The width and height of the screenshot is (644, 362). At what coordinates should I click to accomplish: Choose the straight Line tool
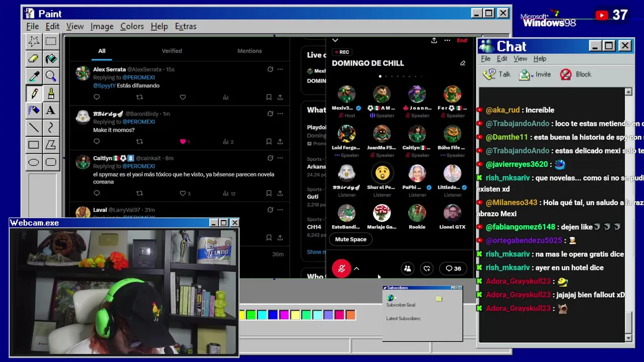point(34,127)
